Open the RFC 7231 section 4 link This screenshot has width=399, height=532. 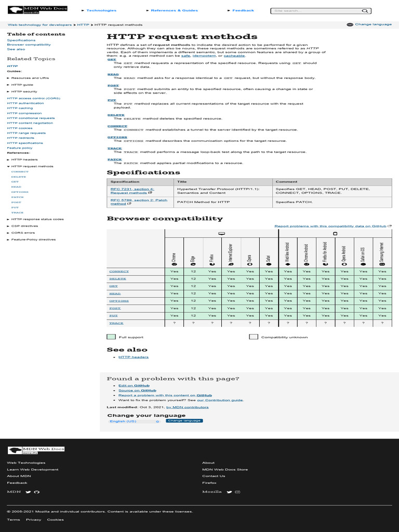[132, 191]
